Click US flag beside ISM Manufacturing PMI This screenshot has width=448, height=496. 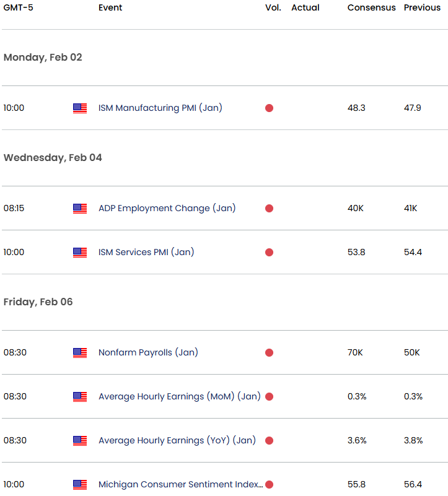(80, 108)
